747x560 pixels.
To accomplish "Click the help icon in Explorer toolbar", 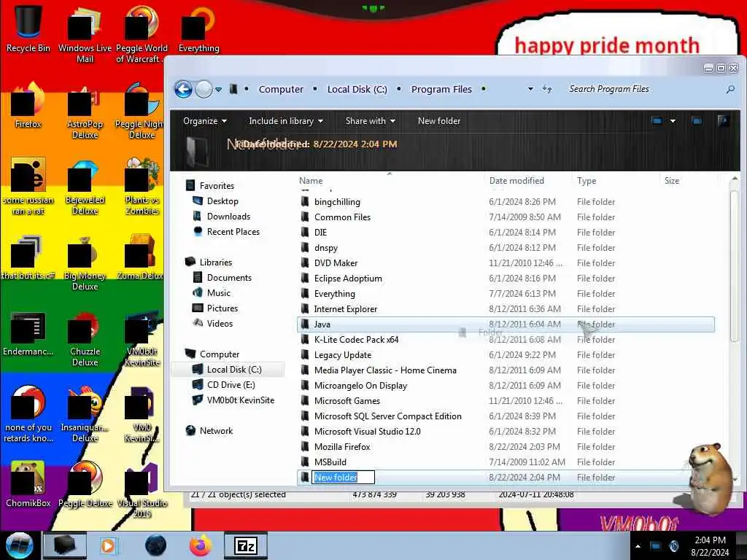I will coord(723,121).
